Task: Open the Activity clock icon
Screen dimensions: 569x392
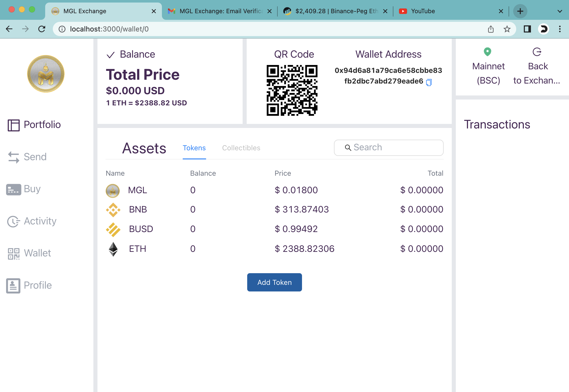Action: click(13, 221)
